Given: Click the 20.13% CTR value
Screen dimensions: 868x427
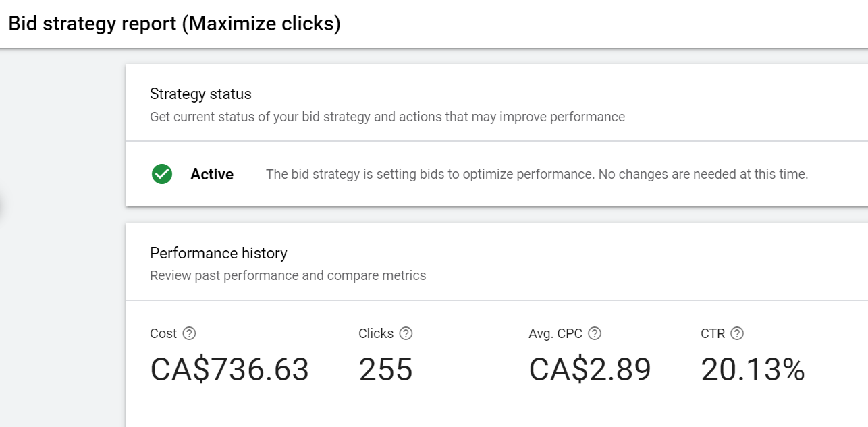Looking at the screenshot, I should 753,370.
